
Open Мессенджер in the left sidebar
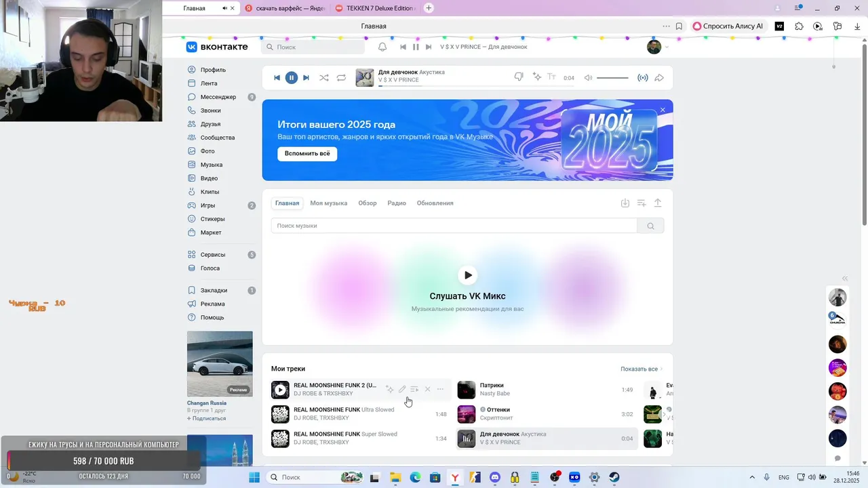pyautogui.click(x=218, y=97)
